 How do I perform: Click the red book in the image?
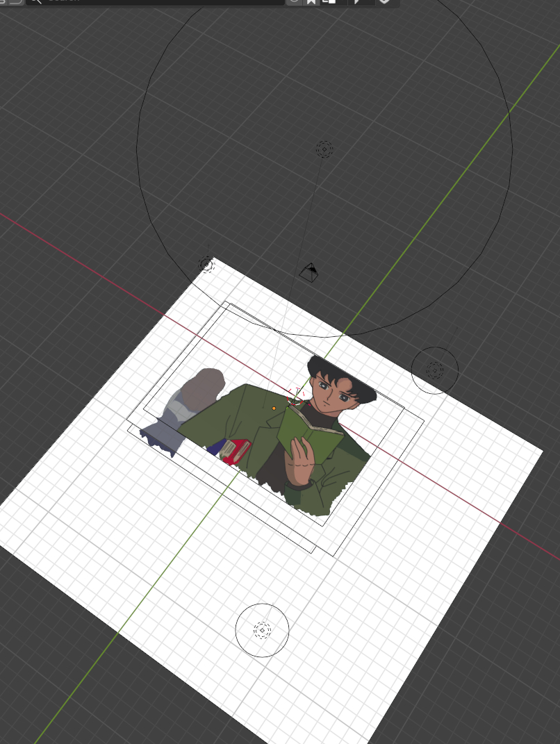click(x=236, y=450)
